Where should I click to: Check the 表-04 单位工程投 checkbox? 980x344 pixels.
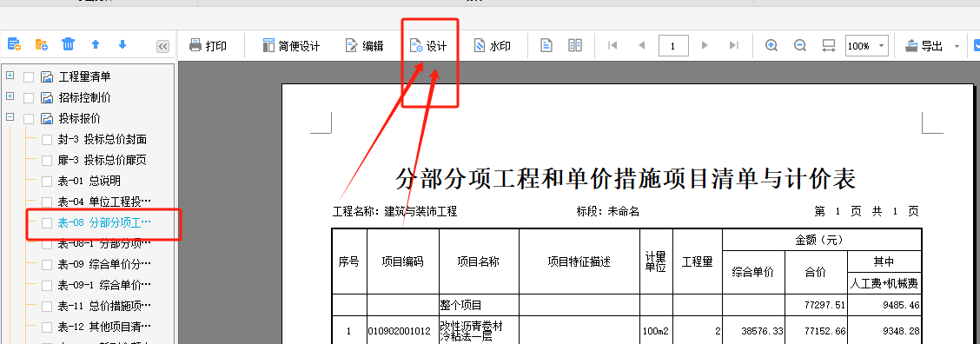coord(47,202)
